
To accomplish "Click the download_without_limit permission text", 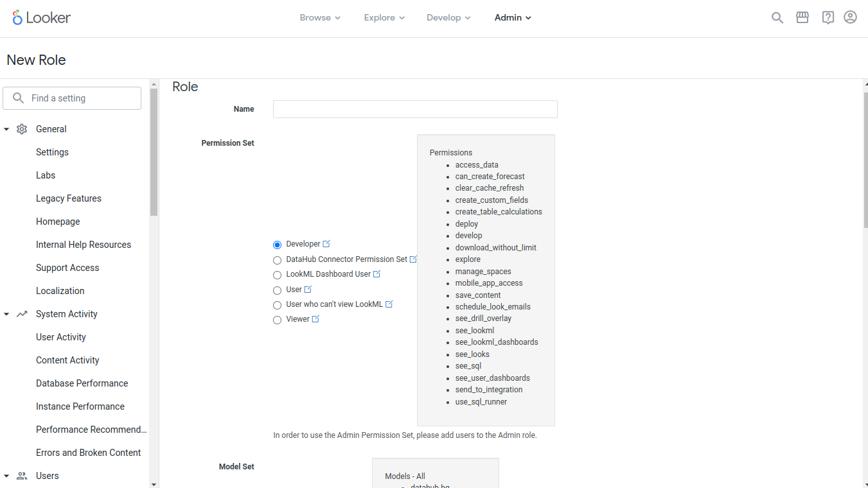I will [496, 248].
